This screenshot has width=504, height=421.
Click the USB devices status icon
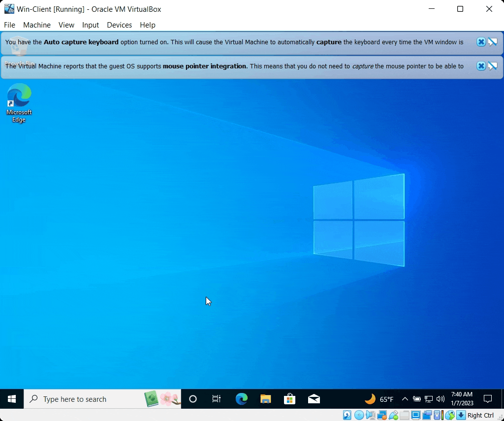tap(393, 415)
